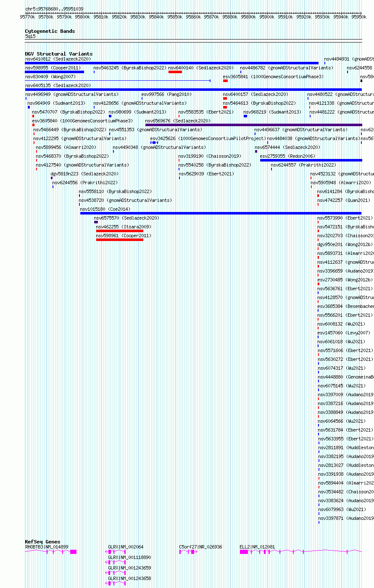Screen dimensions: 374x588
Task: Select the esv2759355 (Redon2006) label
Action: [287, 156]
